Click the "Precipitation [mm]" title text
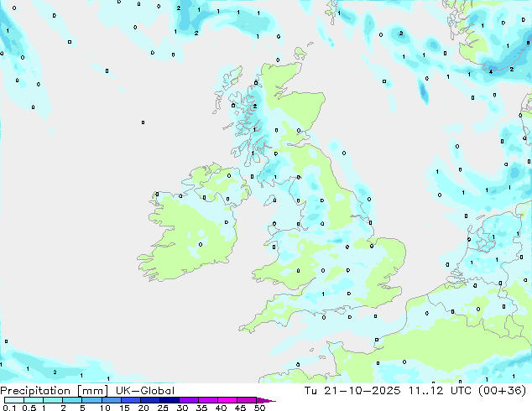The image size is (532, 411). [55, 391]
